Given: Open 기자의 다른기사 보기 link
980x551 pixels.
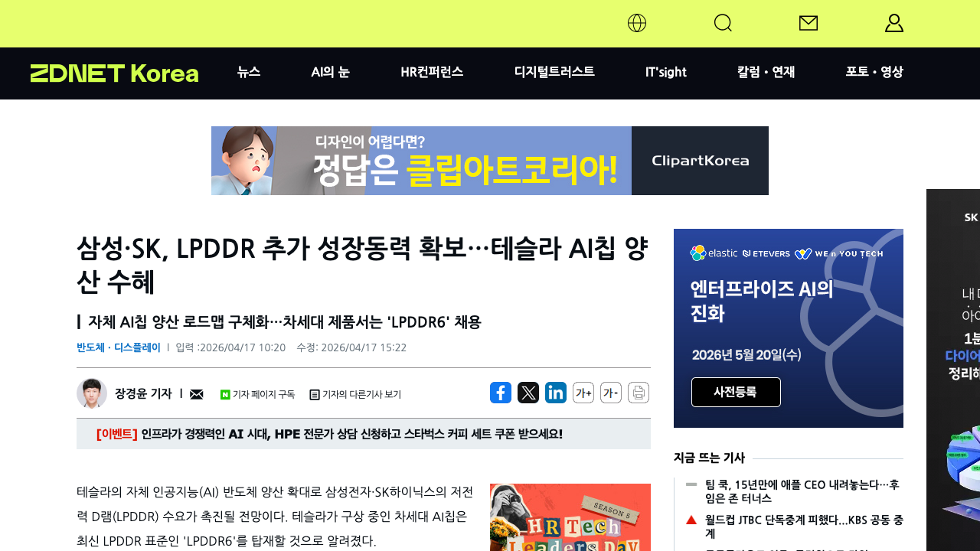Looking at the screenshot, I should click(x=355, y=395).
